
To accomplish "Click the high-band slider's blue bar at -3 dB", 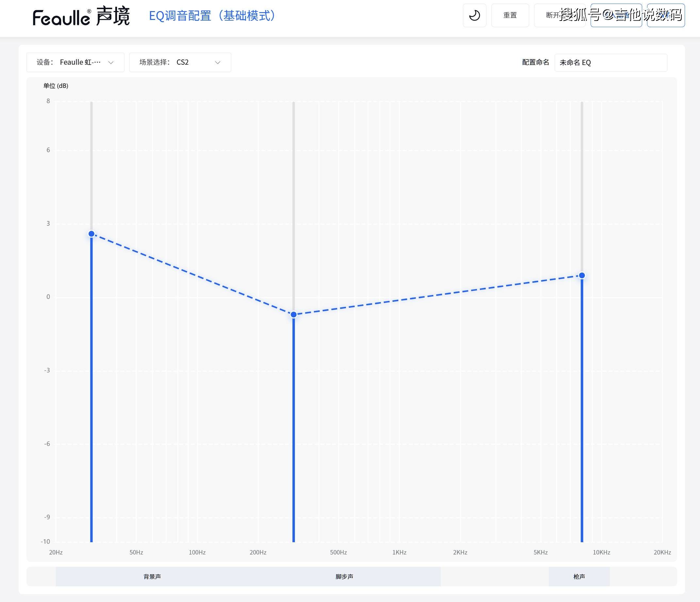I will click(x=582, y=371).
